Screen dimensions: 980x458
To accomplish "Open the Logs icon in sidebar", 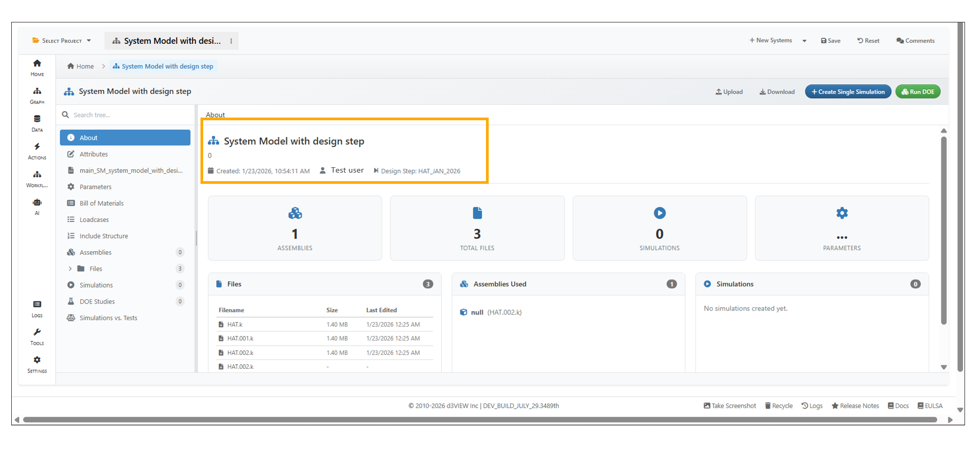I will [x=37, y=308].
